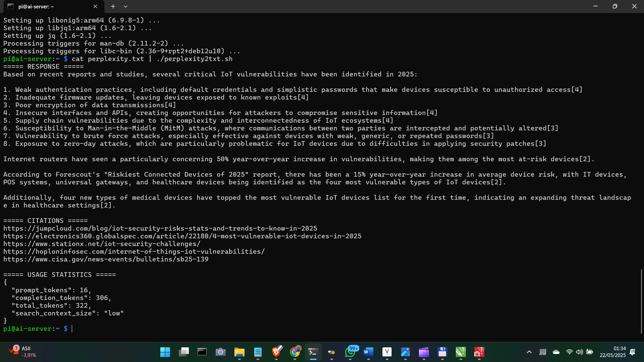Open File Explorer

click(x=239, y=352)
